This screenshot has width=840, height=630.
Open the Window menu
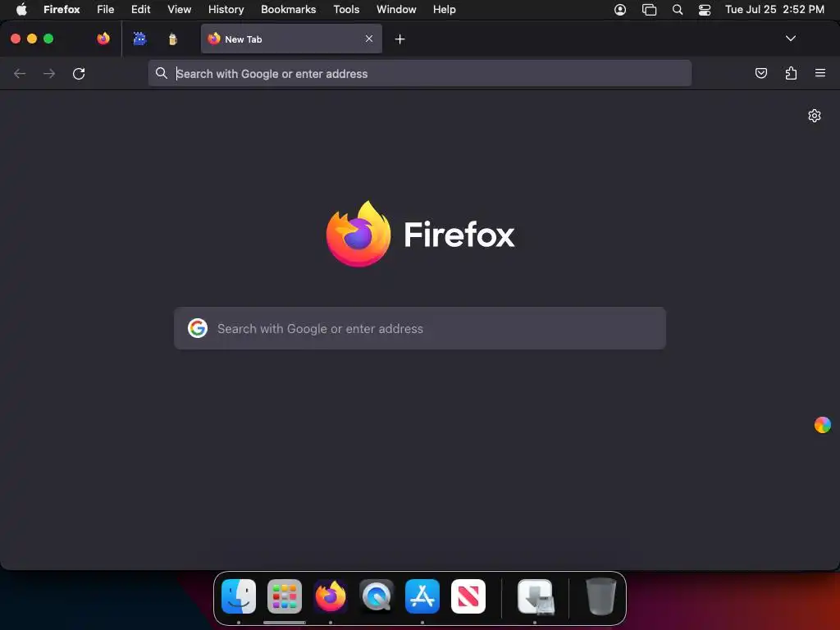[x=396, y=10]
